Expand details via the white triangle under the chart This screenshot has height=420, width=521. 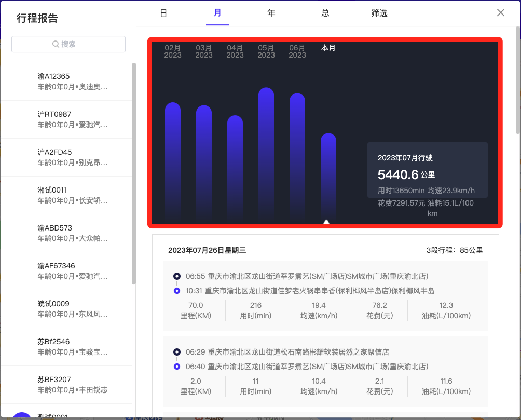tap(326, 221)
